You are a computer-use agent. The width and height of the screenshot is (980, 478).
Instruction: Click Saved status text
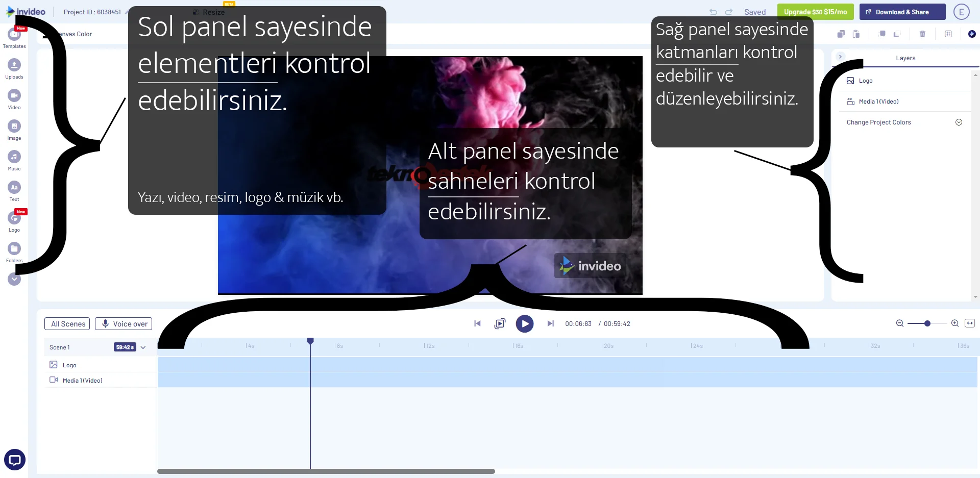click(x=755, y=12)
